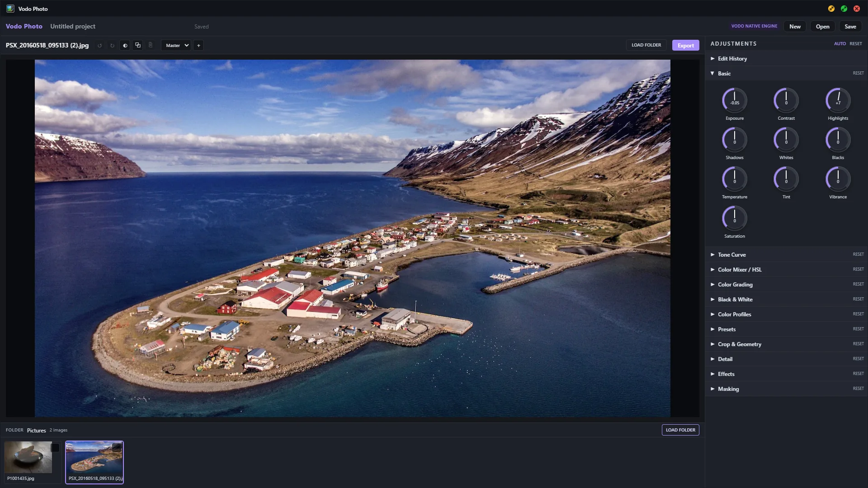Click the Pictures folder name
Screen dimensions: 868x488
36,431
